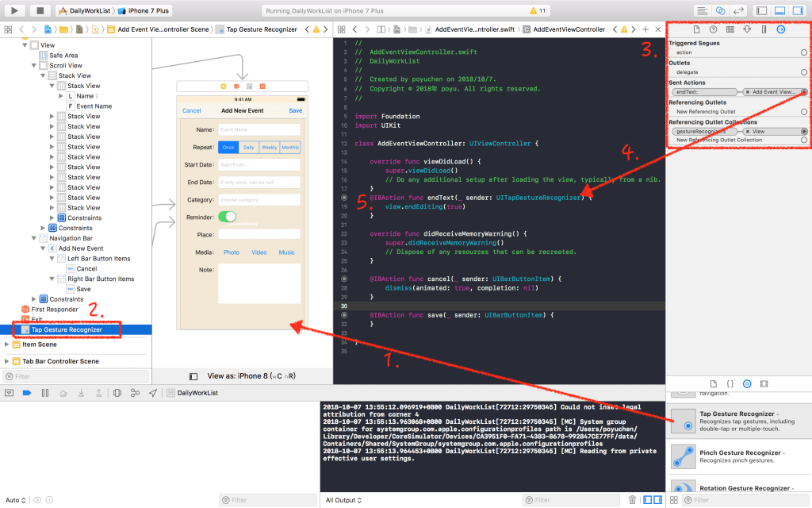The image size is (812, 508).
Task: Remove the gestureRecognizers View connection
Action: (747, 131)
